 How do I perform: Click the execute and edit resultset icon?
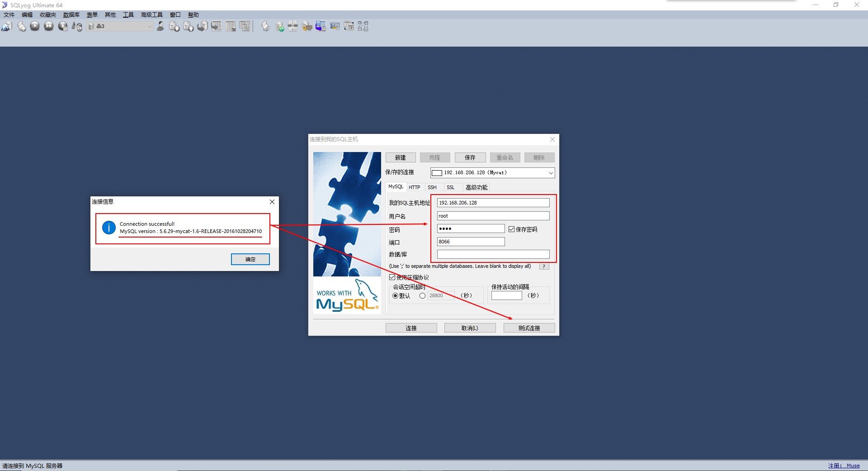63,26
